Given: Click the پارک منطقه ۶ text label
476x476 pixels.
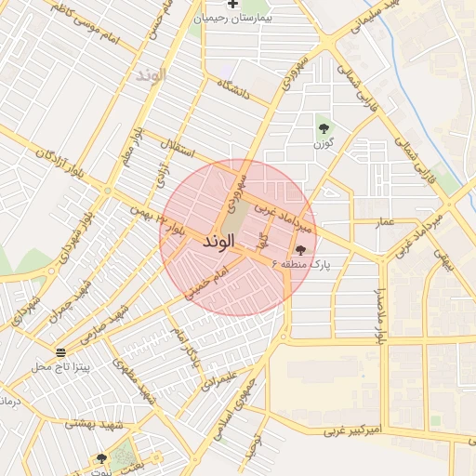Looking at the screenshot, I should [300, 264].
